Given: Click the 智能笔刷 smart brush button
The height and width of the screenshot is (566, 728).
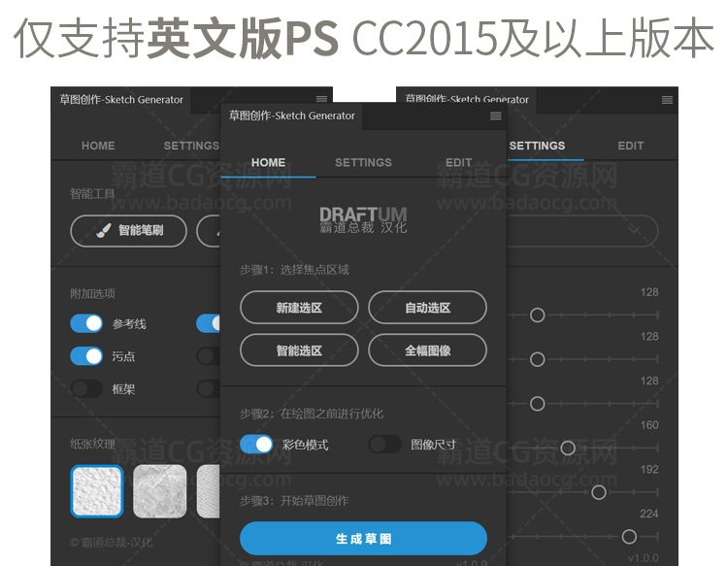Looking at the screenshot, I should point(128,231).
